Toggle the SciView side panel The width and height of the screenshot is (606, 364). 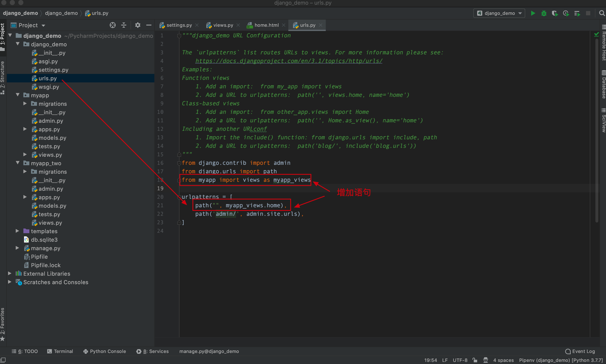tap(603, 120)
